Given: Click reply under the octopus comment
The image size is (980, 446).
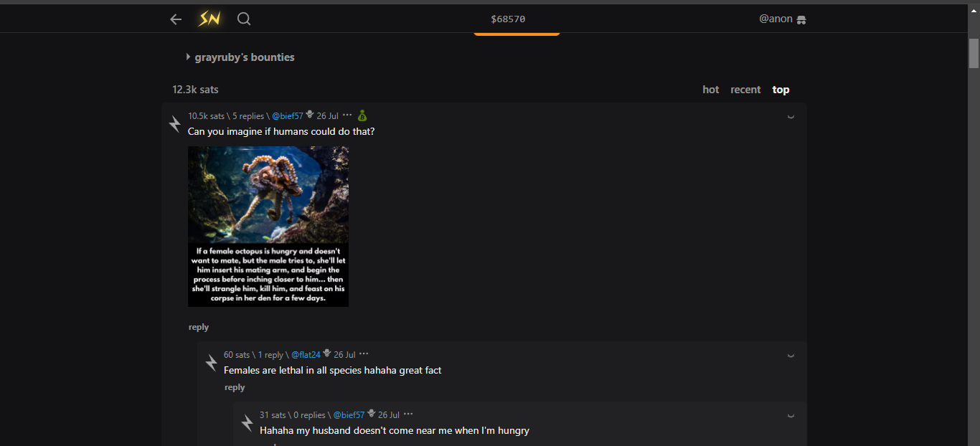Looking at the screenshot, I should [x=199, y=327].
